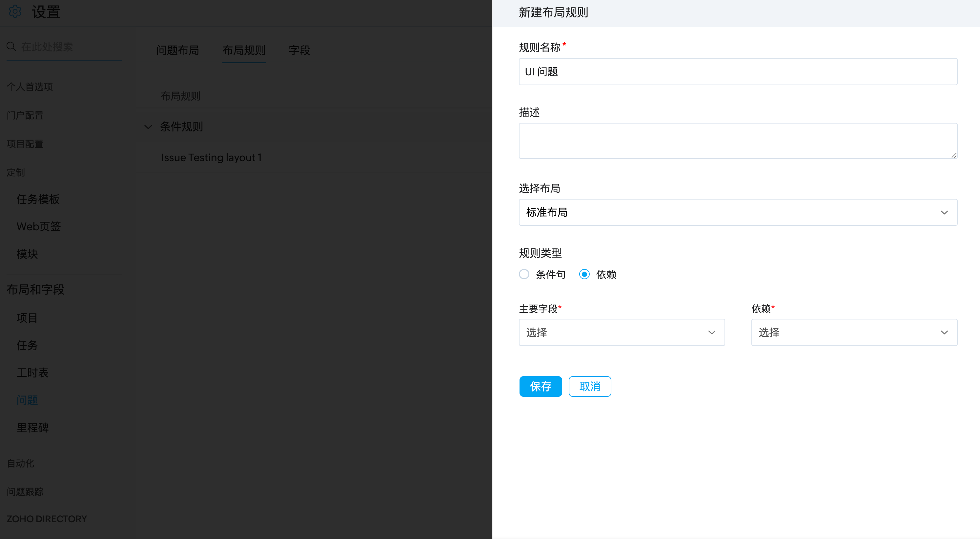Click the search magnifier icon
The height and width of the screenshot is (539, 980).
(11, 47)
